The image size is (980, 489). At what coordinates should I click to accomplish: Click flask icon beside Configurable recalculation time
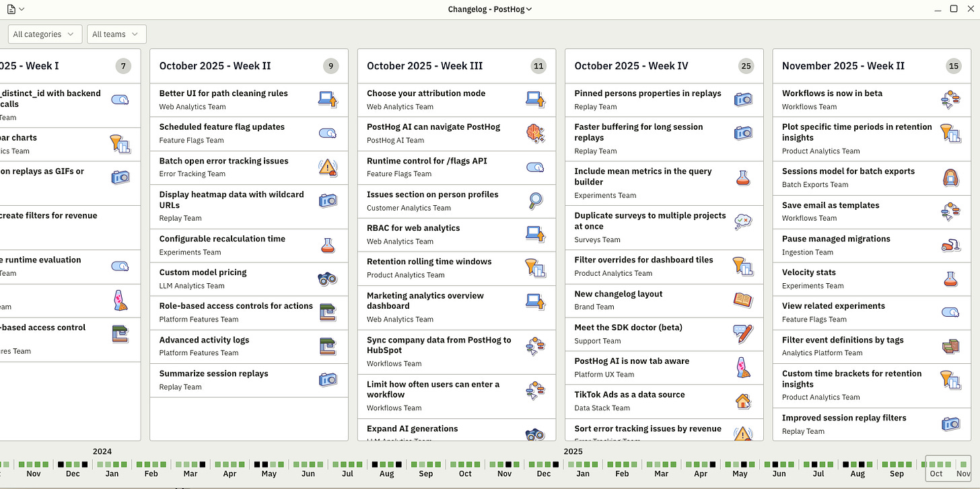tap(328, 245)
